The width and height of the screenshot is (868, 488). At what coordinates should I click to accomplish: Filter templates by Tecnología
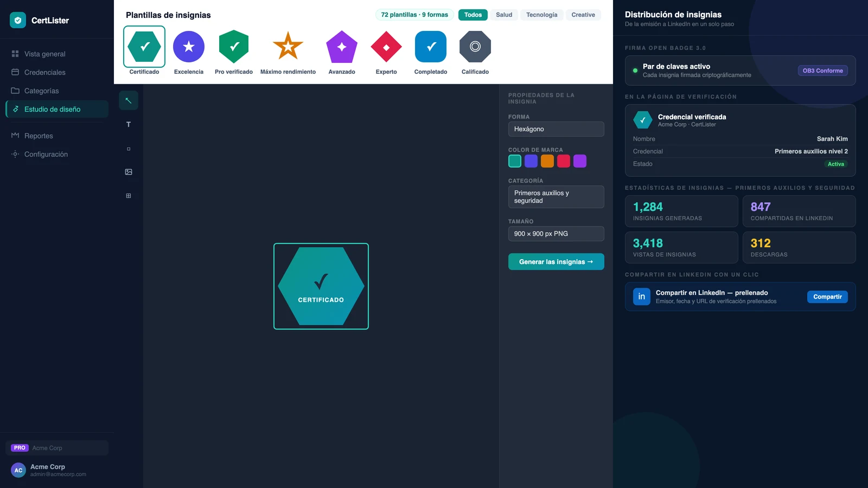point(541,15)
